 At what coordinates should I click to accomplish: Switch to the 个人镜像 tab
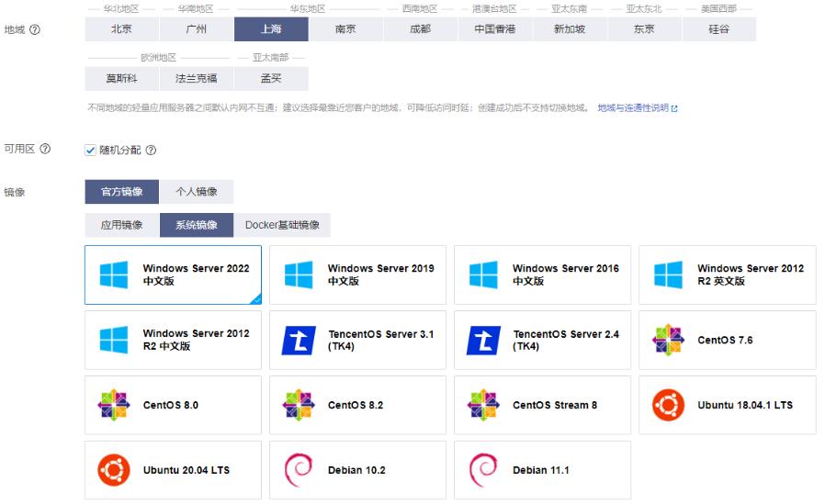(x=196, y=192)
